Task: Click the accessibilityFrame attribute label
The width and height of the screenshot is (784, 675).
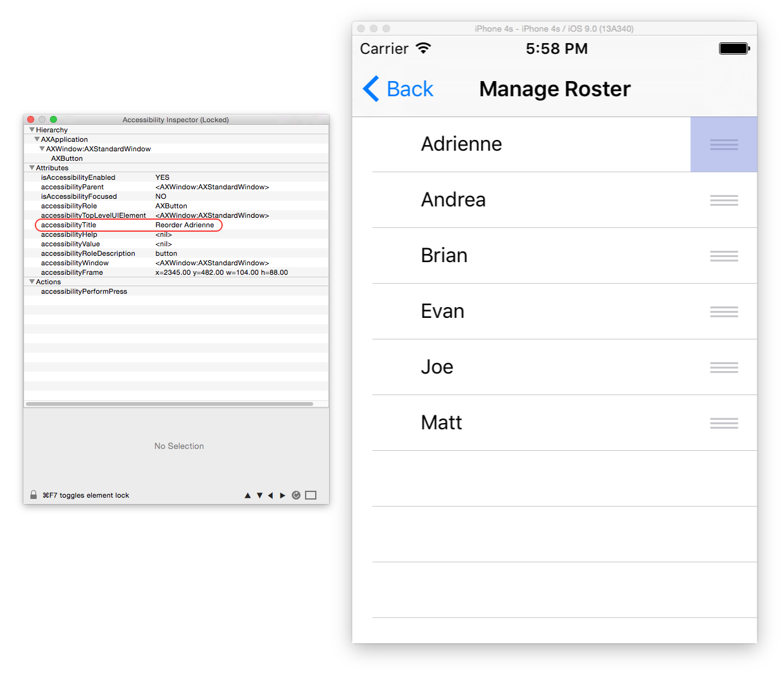Action: click(x=72, y=272)
